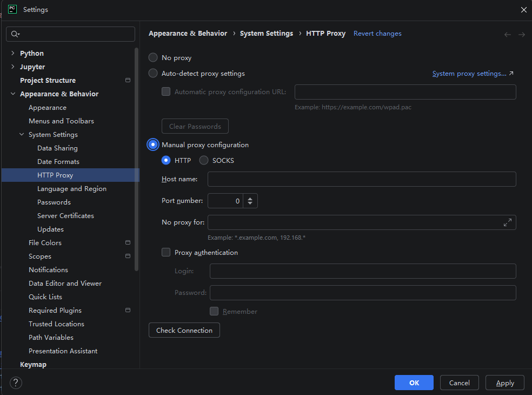
Task: Click the project-level icon next to Required Plugins
Action: [128, 310]
